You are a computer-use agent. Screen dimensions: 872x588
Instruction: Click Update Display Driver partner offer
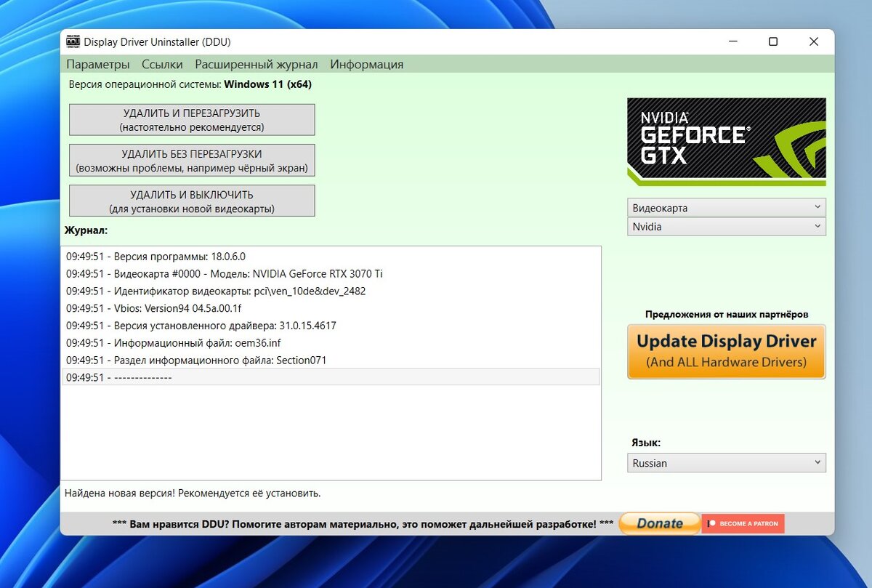[x=726, y=351]
